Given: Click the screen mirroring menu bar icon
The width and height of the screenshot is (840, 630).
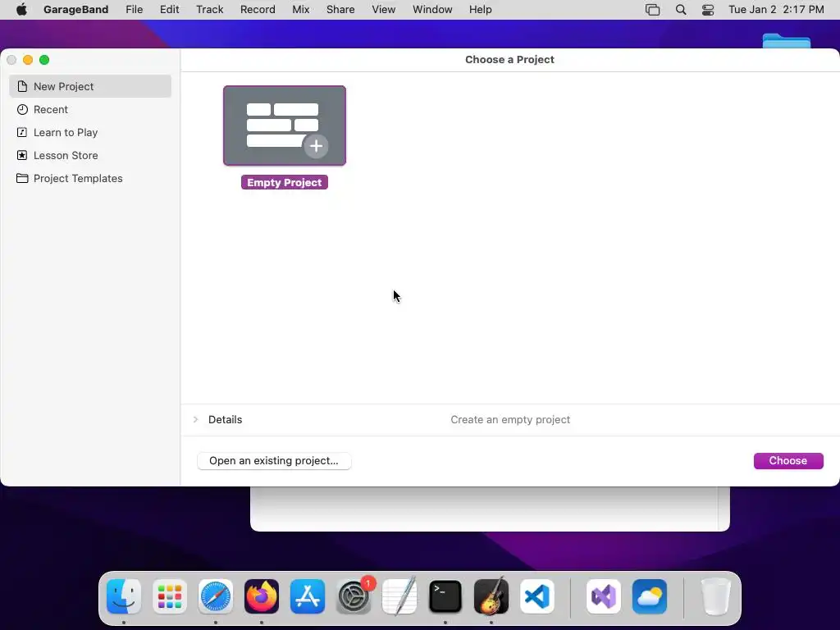Looking at the screenshot, I should (x=652, y=10).
